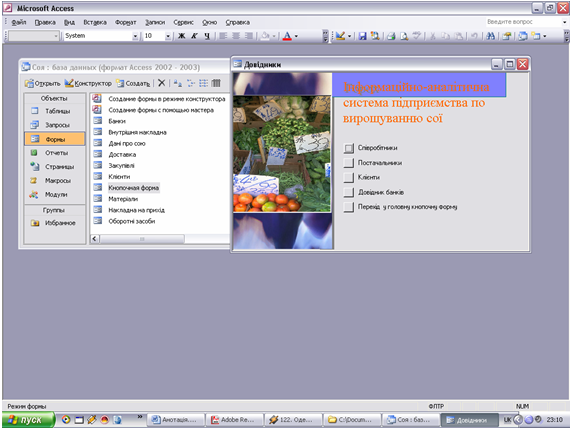Click the Создать button in database window
Image resolution: width=570 pixels, height=428 pixels.
click(133, 83)
